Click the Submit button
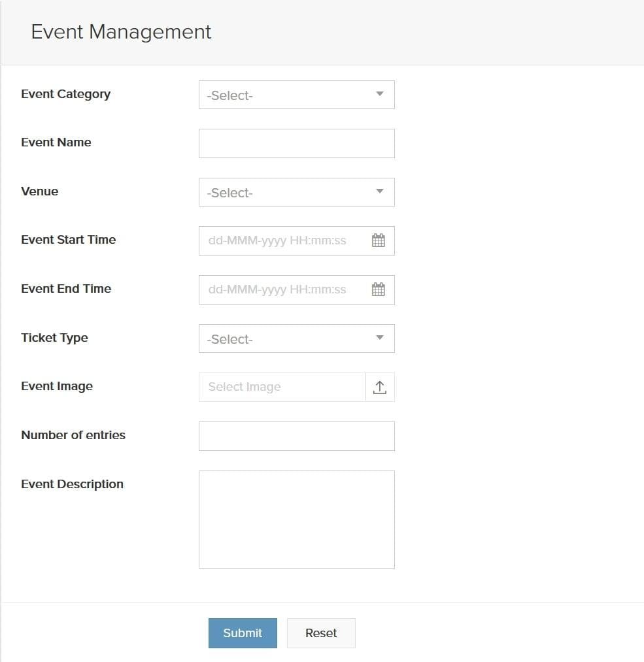The height and width of the screenshot is (662, 644). [x=243, y=633]
